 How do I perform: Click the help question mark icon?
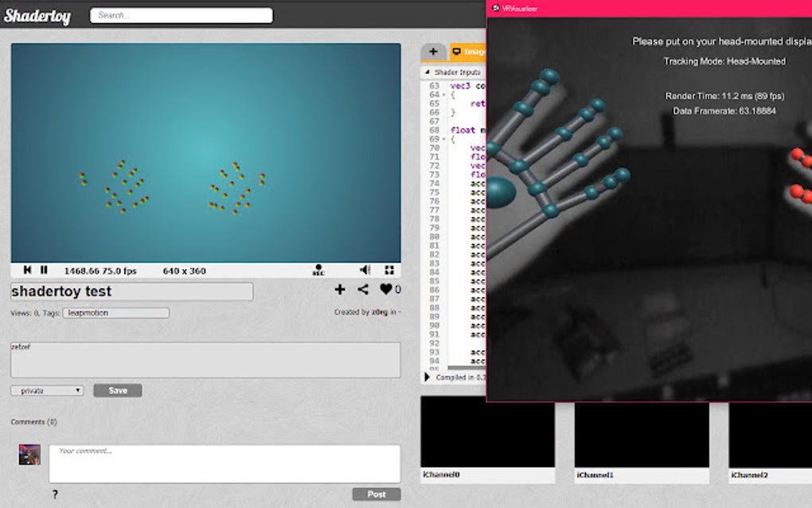click(x=54, y=494)
